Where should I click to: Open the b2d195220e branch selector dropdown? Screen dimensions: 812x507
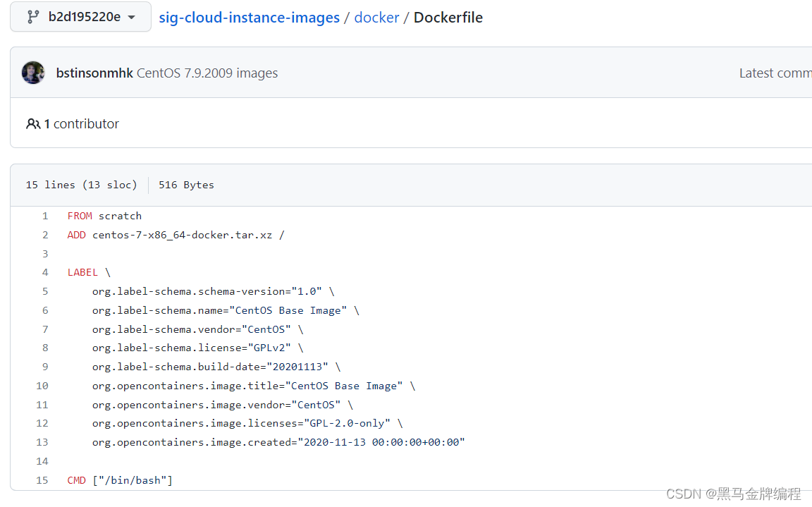tap(81, 17)
